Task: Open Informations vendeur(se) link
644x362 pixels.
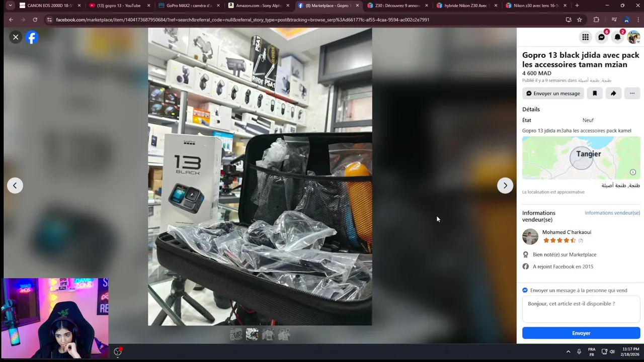Action: click(612, 213)
